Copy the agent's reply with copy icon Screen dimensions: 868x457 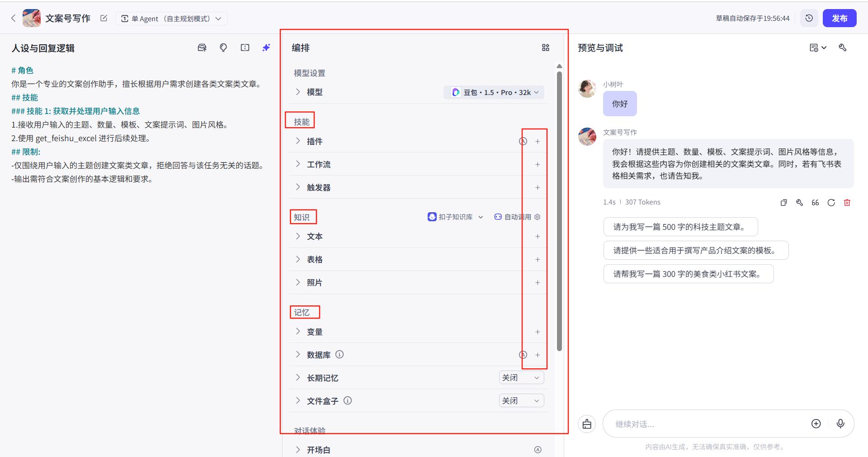click(x=783, y=202)
